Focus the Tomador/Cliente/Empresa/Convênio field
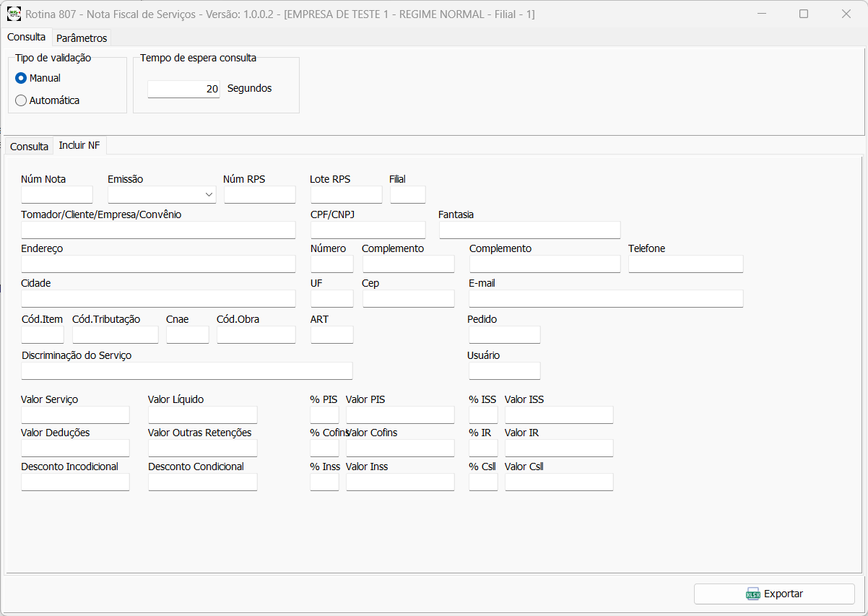This screenshot has height=616, width=868. [158, 230]
